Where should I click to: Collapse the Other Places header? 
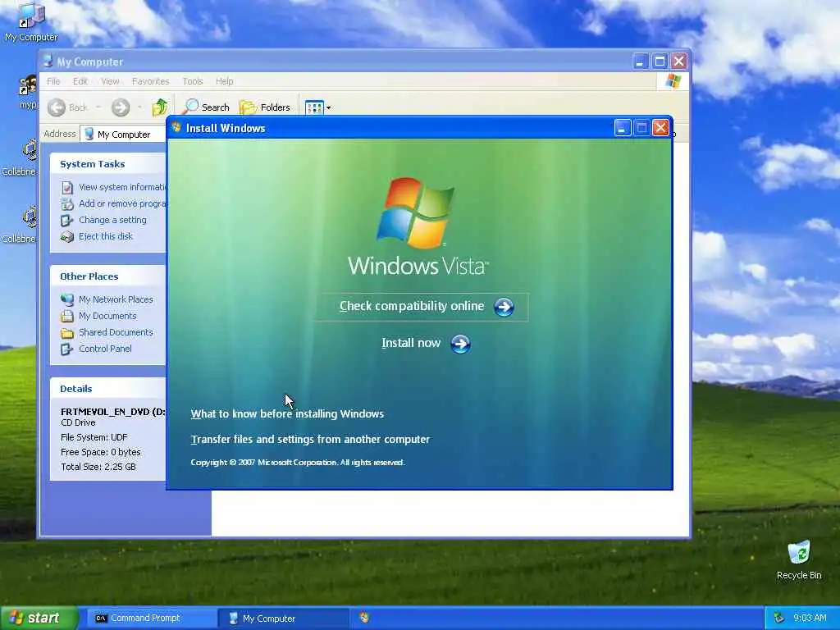[x=107, y=276]
